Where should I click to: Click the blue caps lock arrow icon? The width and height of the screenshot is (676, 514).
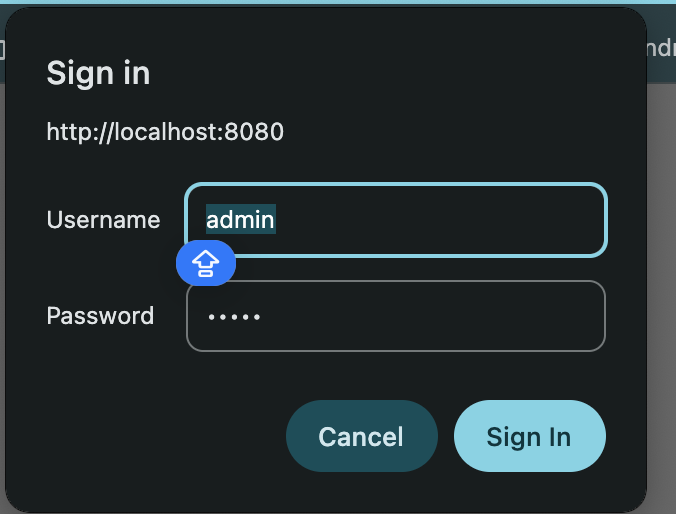point(205,263)
